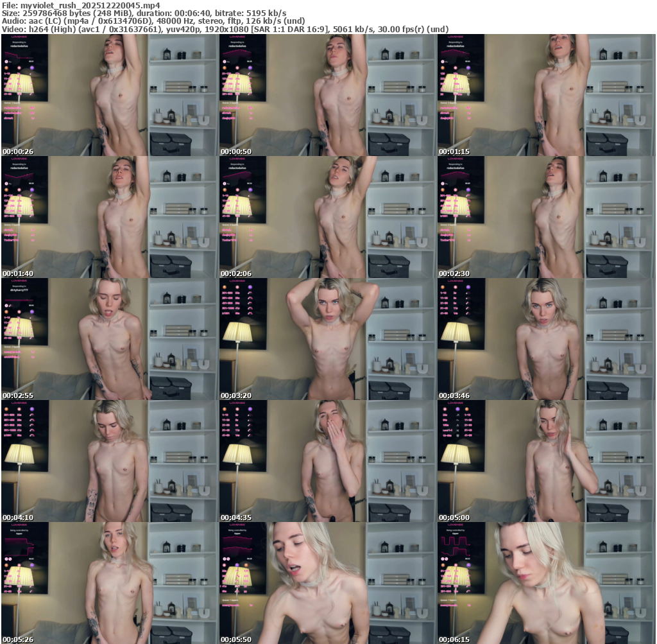The image size is (657, 644).
Task: Click the thumbnail at 00:01:15
Action: click(x=545, y=95)
